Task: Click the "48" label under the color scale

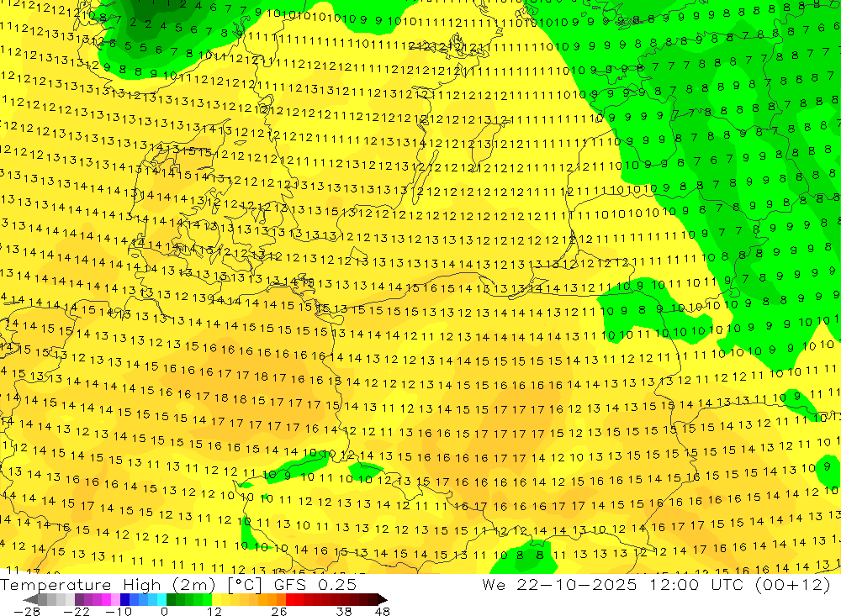Action: (x=383, y=611)
